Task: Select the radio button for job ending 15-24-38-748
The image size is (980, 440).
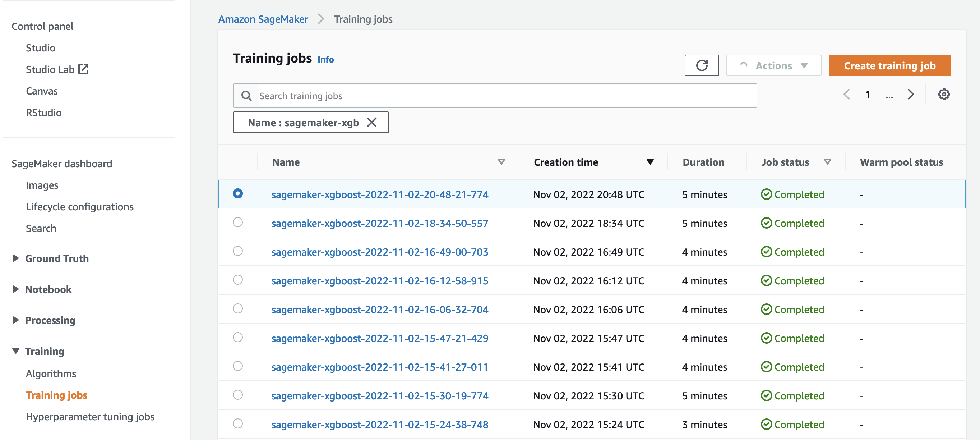Action: click(x=238, y=424)
